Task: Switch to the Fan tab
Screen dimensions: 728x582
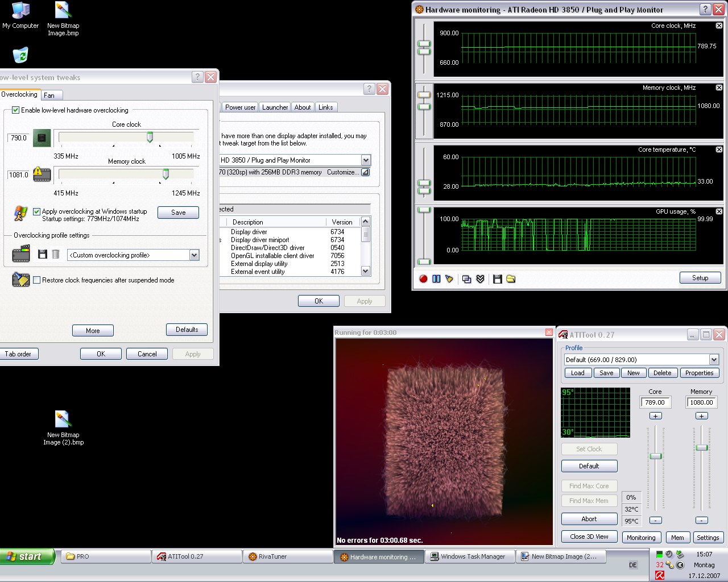Action: click(49, 95)
